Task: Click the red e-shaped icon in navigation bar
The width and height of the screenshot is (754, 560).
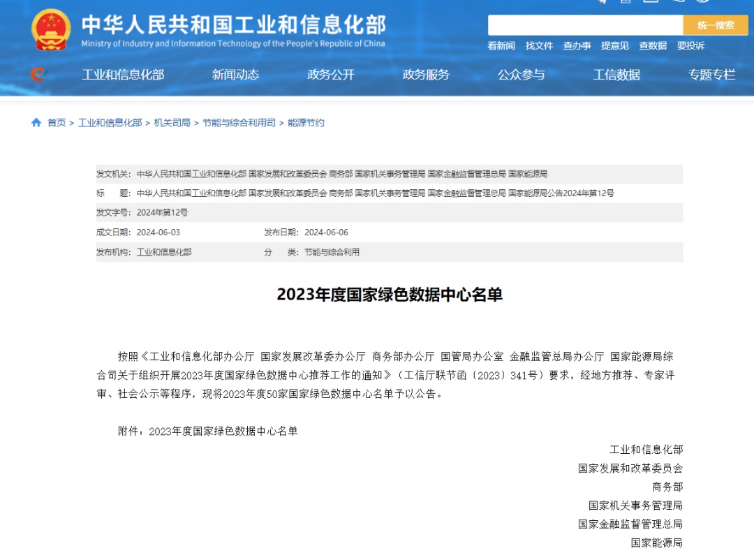Action: coord(38,74)
